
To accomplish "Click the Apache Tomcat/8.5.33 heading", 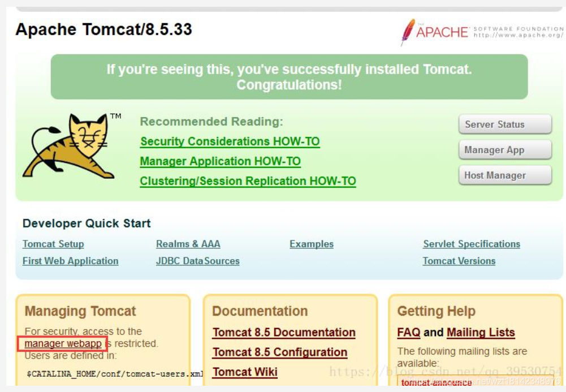I will click(104, 29).
